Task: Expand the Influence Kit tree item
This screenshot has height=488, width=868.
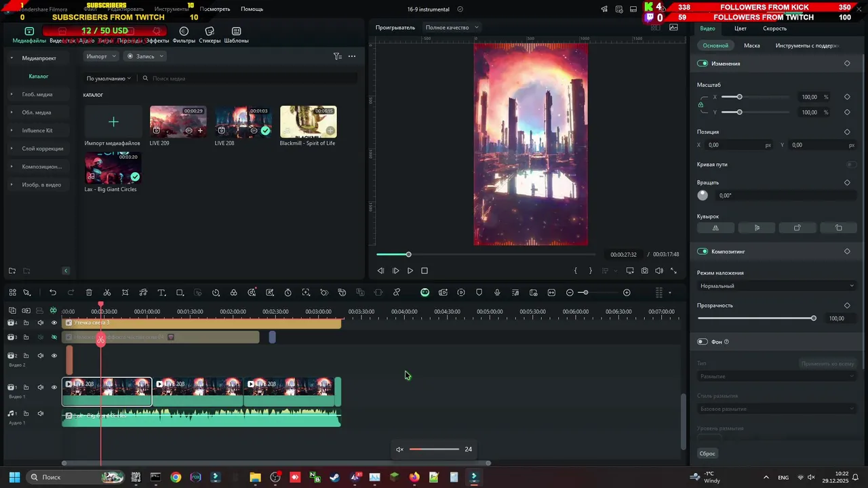Action: 12,130
